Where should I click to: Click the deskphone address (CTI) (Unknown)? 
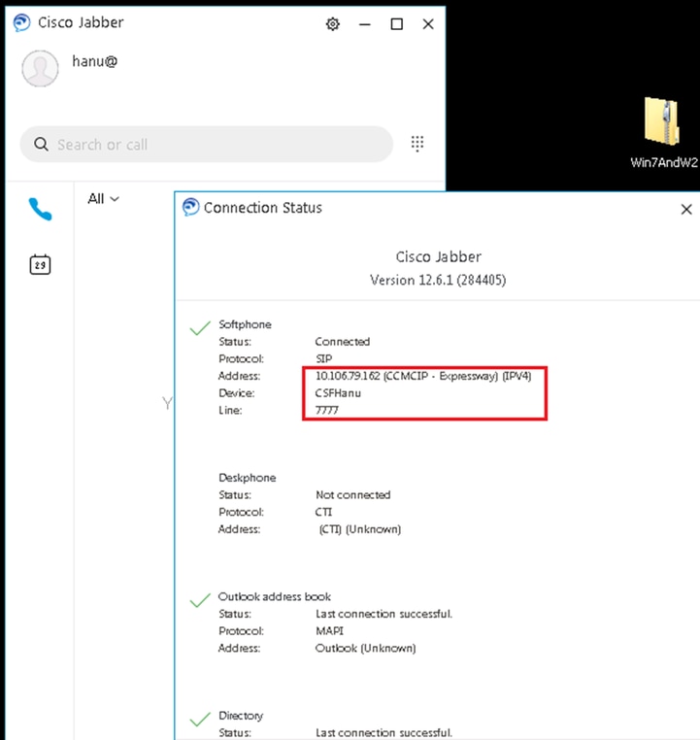359,529
